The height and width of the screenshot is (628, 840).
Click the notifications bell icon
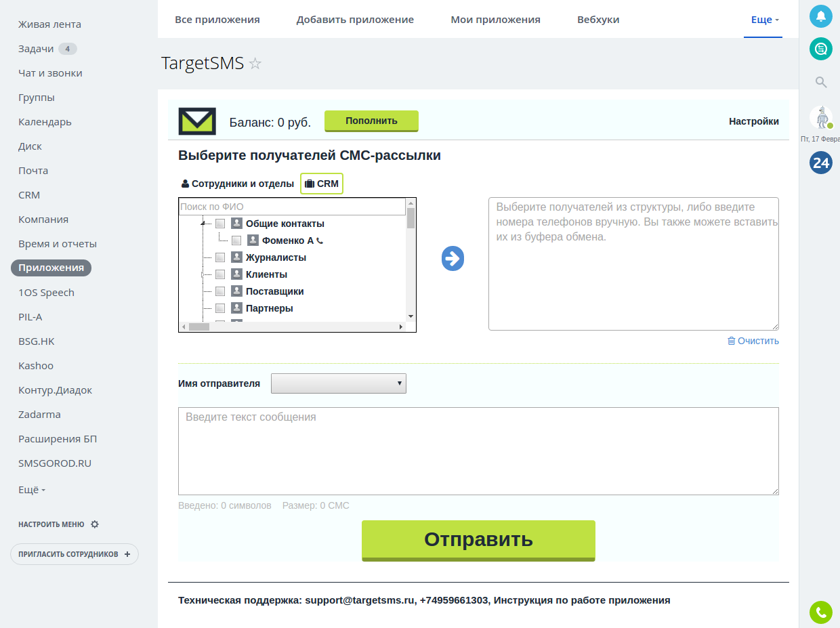pos(821,16)
